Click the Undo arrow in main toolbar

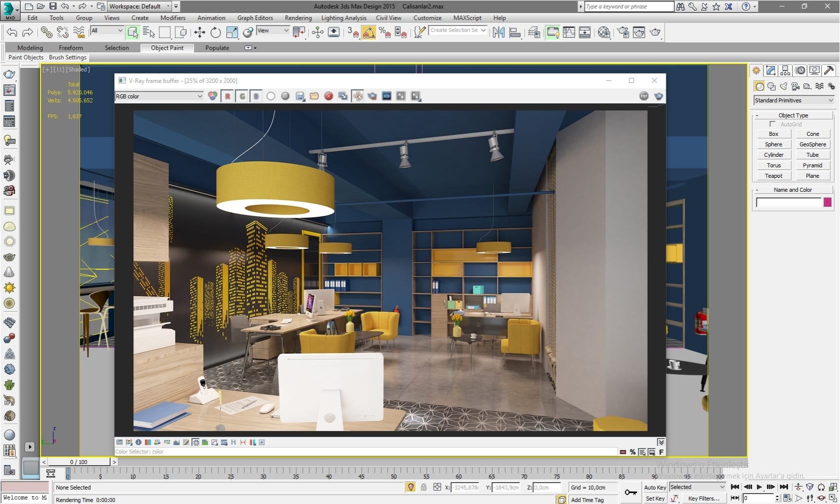tap(11, 32)
